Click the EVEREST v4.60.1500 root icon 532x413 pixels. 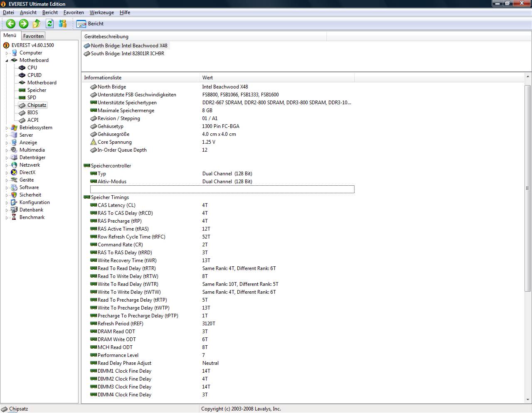6,45
